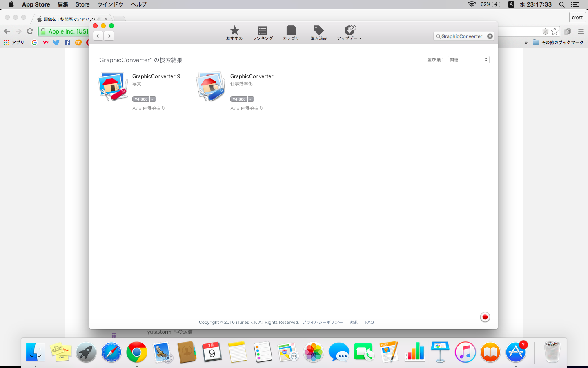Screen dimensions: 588x368
Task: Open iTunes from the Dock
Action: 465,352
